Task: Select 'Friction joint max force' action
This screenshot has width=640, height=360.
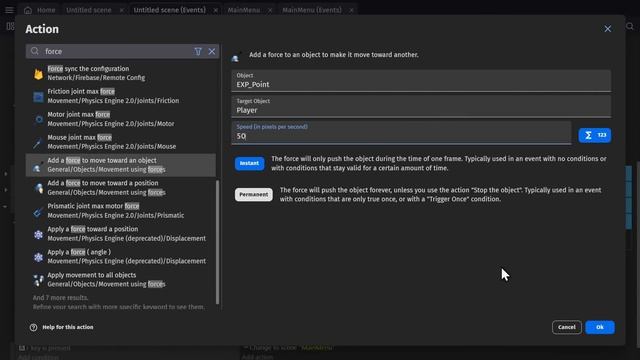Action: tap(120, 96)
